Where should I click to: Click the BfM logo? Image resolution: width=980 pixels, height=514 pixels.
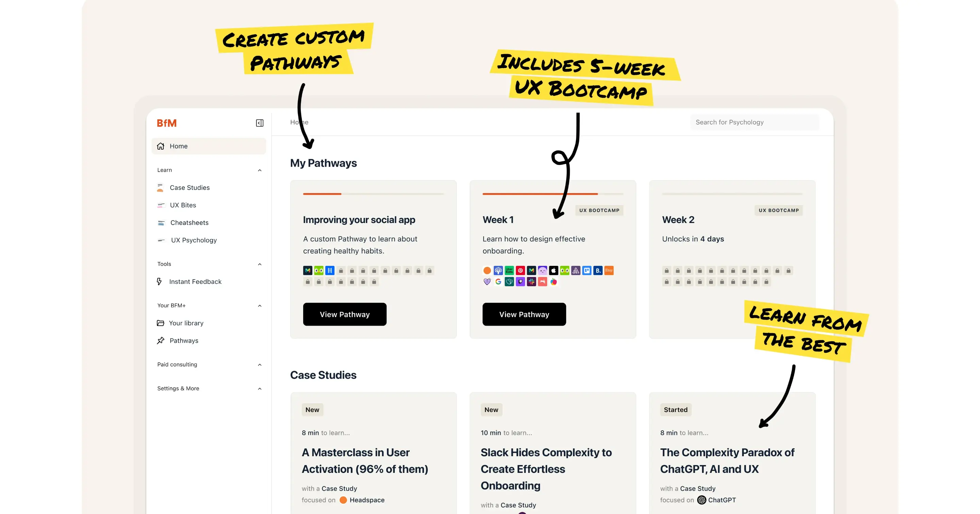(167, 123)
